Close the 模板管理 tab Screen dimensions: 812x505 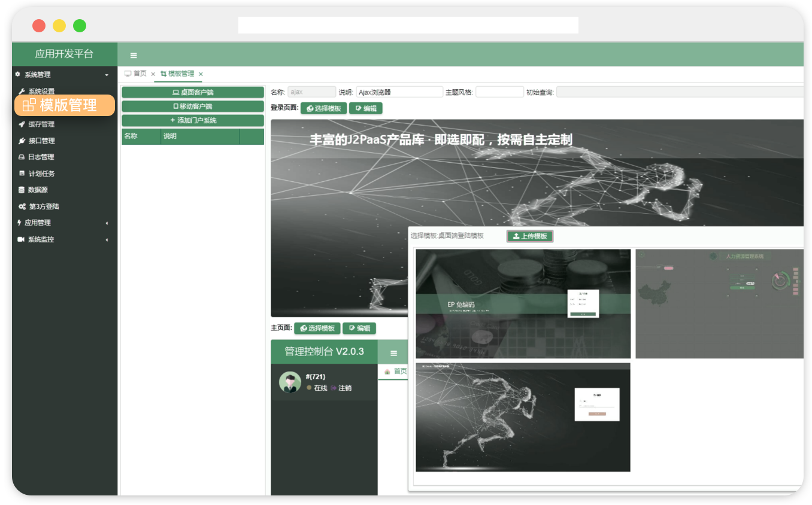tap(201, 74)
